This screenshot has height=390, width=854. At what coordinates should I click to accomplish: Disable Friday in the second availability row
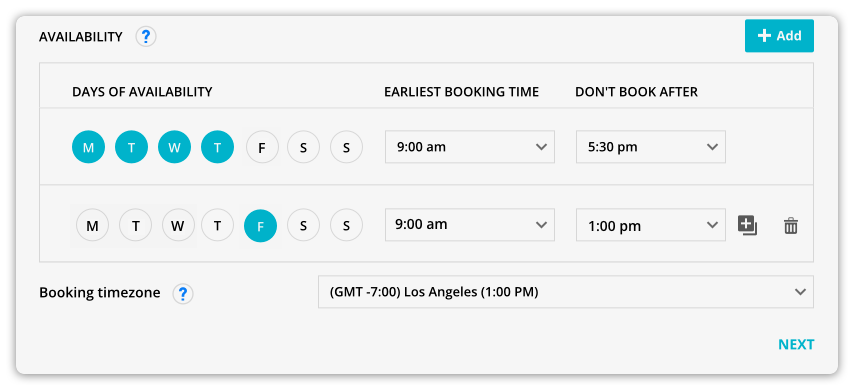pyautogui.click(x=260, y=226)
